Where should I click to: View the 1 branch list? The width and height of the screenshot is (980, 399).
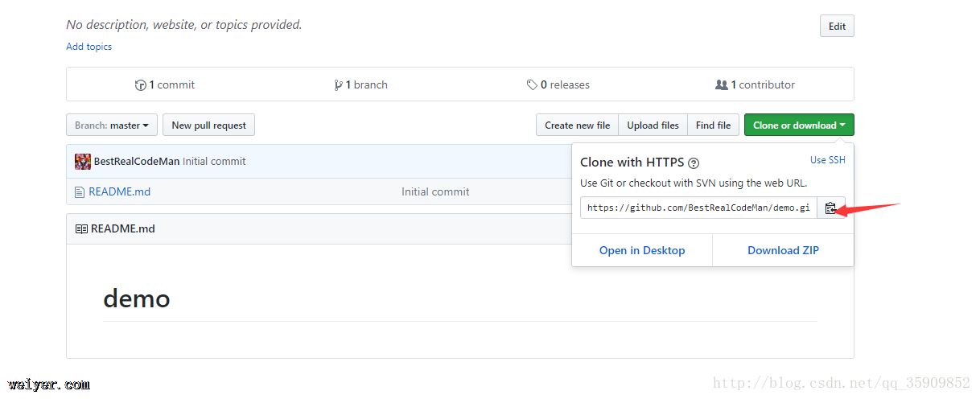click(360, 84)
